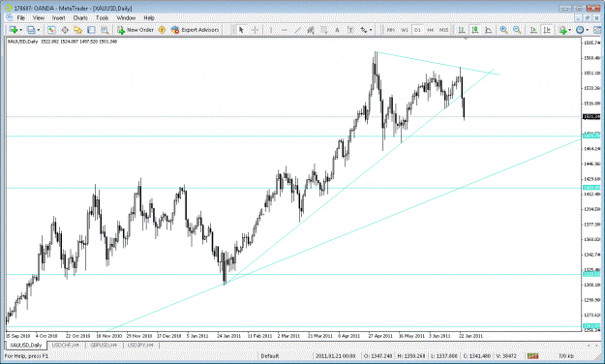Switch to the H4 timeframe
605x364 pixels.
[431, 30]
